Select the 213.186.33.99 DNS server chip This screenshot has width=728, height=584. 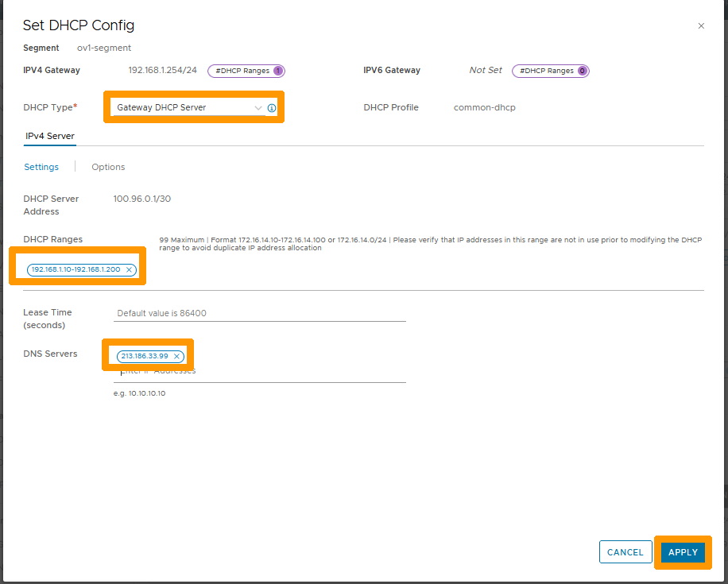(x=145, y=357)
